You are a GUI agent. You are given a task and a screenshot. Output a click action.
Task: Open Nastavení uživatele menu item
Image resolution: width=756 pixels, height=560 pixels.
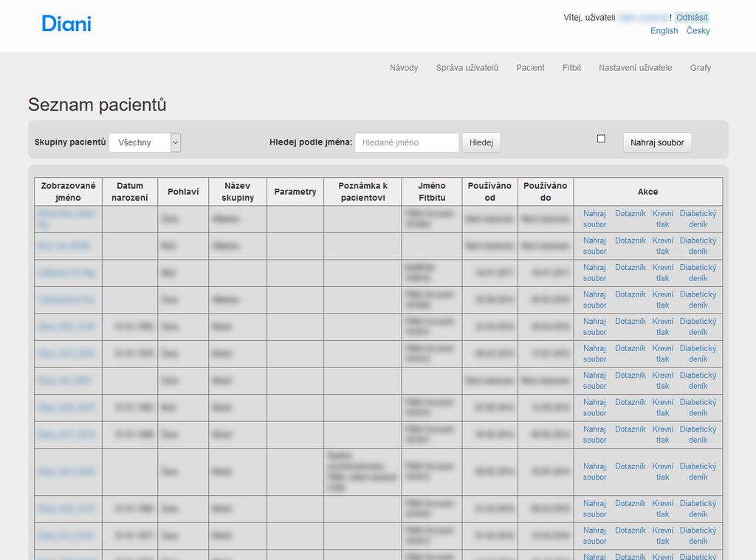pos(635,68)
